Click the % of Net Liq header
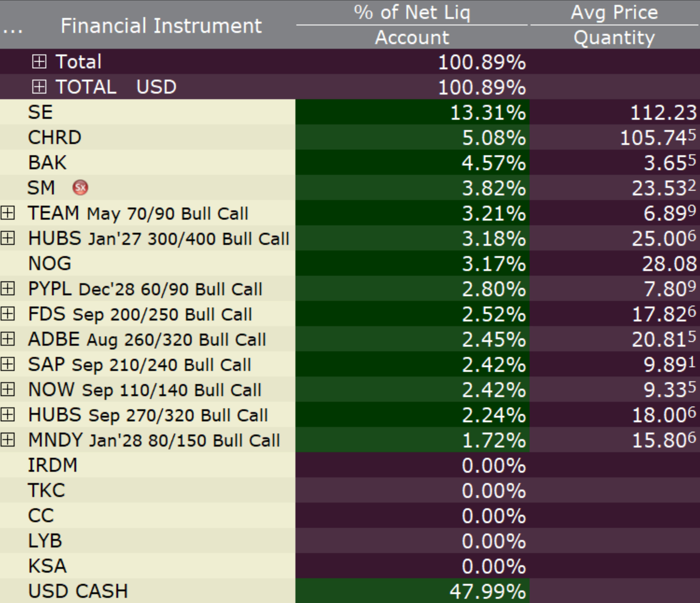The image size is (700, 603). (412, 13)
